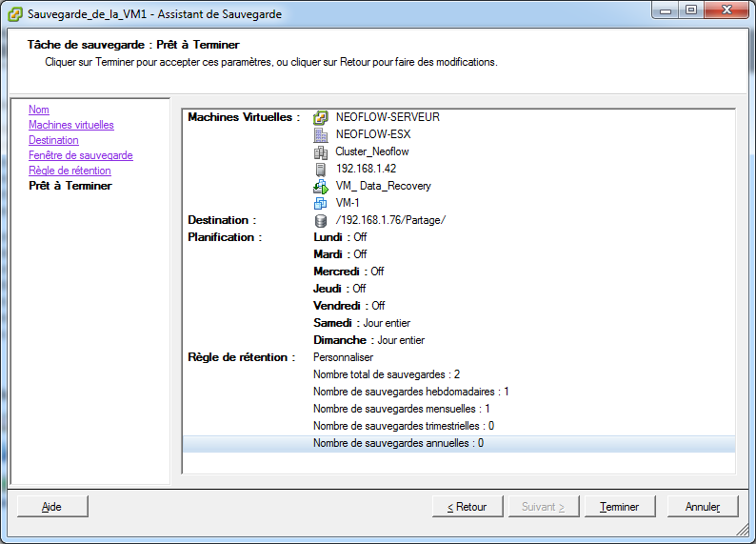The height and width of the screenshot is (544, 756).
Task: Click the wizard title bar app icon
Action: coord(15,14)
